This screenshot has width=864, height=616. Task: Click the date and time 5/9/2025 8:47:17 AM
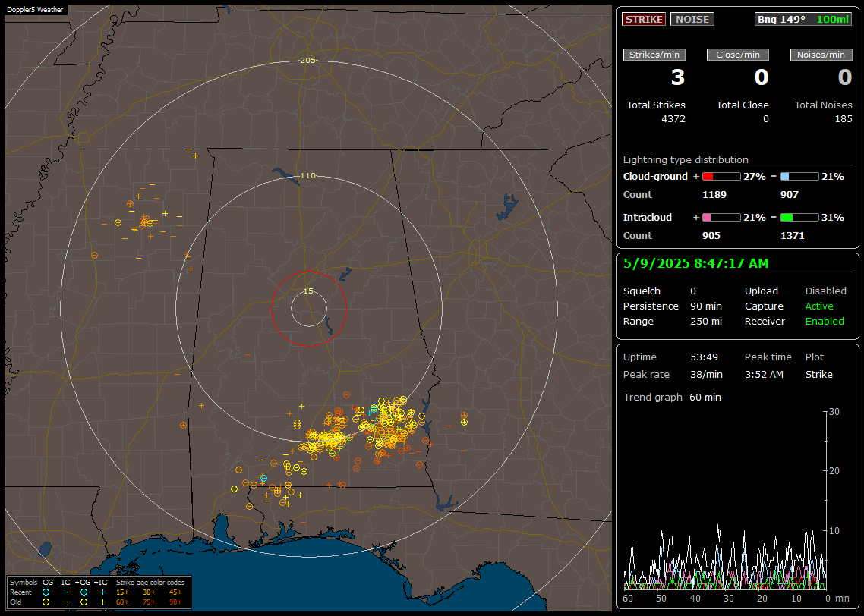click(x=696, y=264)
